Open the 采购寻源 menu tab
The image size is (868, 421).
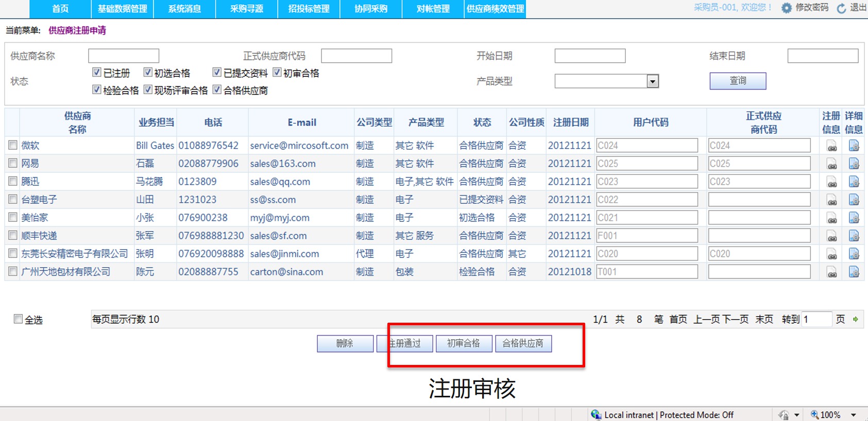pyautogui.click(x=246, y=9)
